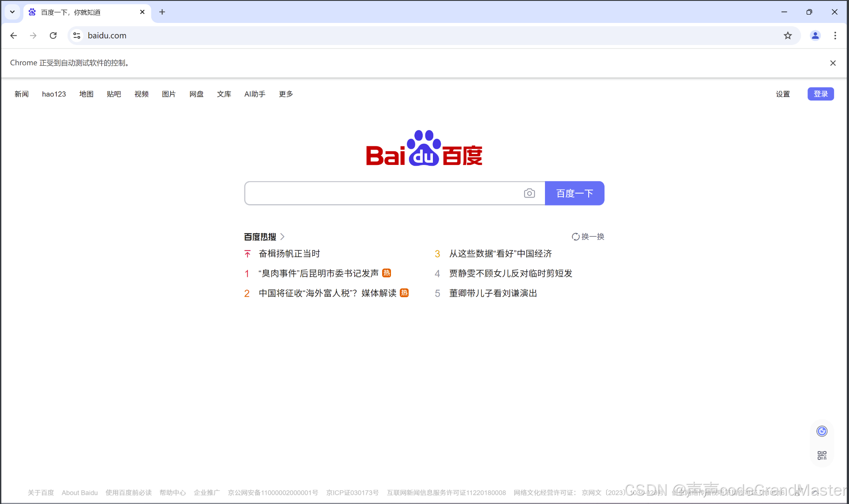Minimize the Chrome window
This screenshot has height=504, width=849.
(784, 12)
